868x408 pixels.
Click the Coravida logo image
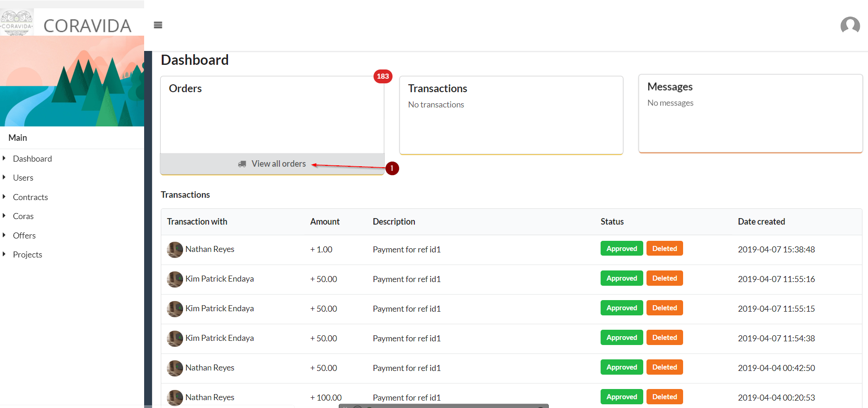pyautogui.click(x=17, y=23)
